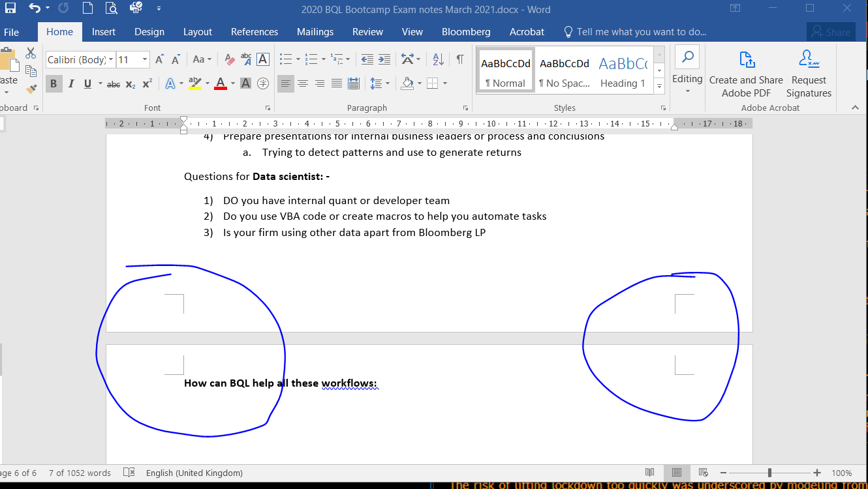Open the Numbering list dropdown arrow
The height and width of the screenshot is (489, 868).
tap(323, 59)
